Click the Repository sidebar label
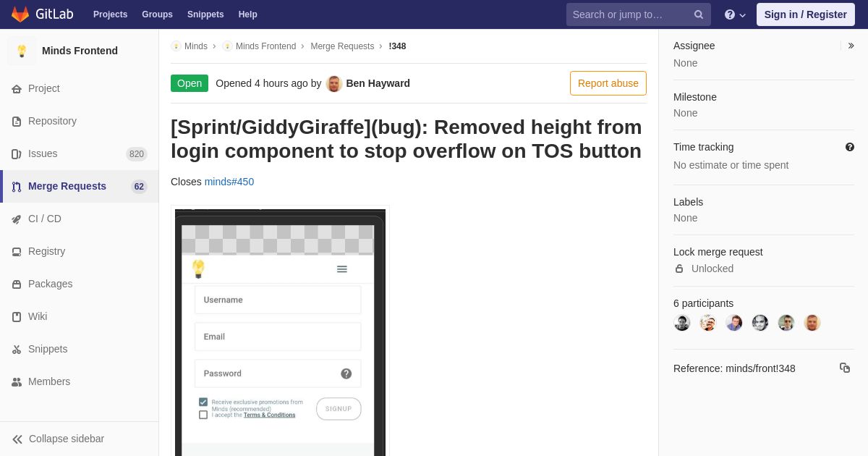 (x=52, y=121)
